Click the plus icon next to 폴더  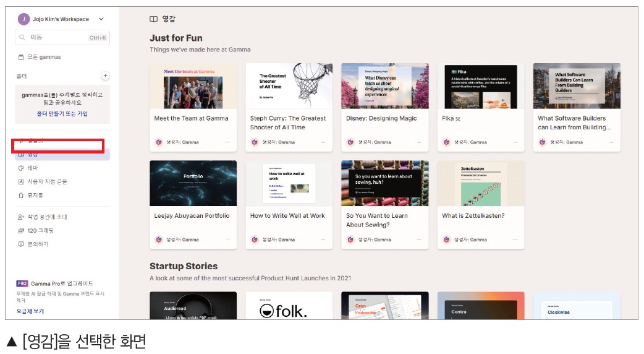click(x=105, y=76)
